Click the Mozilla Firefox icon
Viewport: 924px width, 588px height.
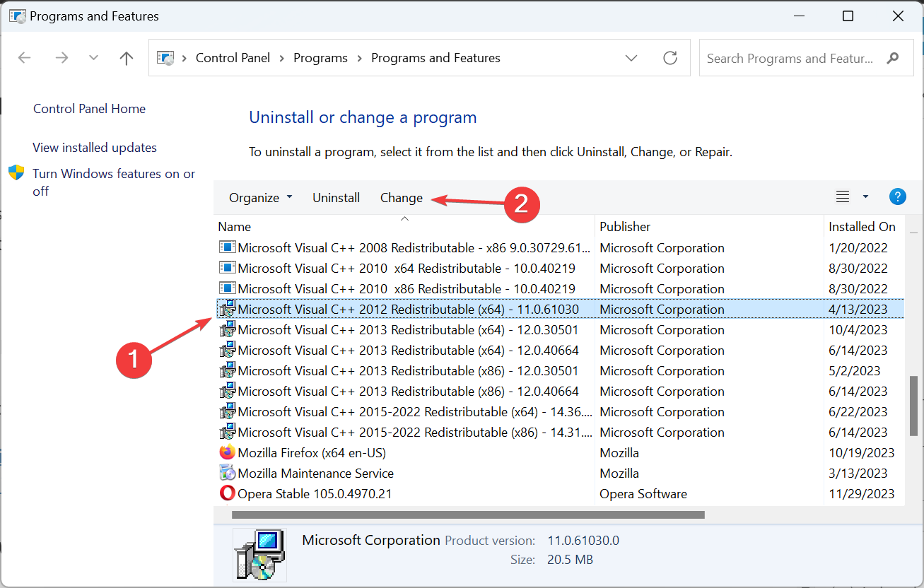coord(227,453)
